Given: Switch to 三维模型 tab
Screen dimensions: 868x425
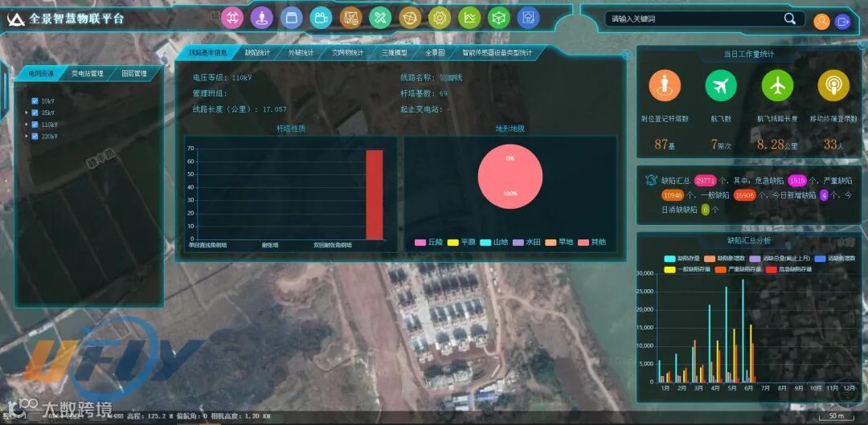Looking at the screenshot, I should (x=394, y=53).
